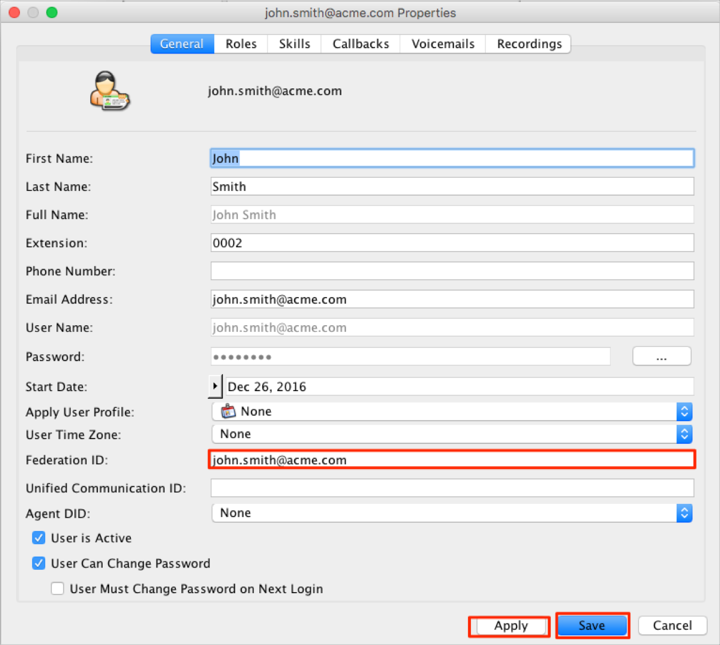Uncheck User is Active checkbox

(39, 538)
